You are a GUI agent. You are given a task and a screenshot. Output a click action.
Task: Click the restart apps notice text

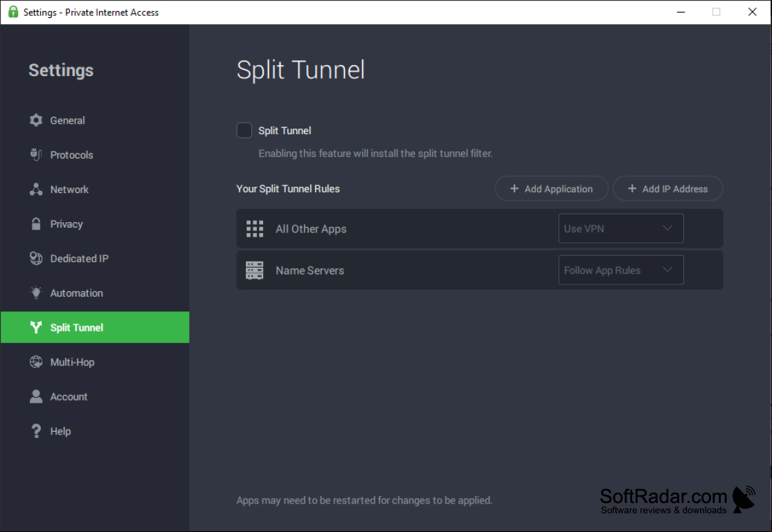pos(364,500)
